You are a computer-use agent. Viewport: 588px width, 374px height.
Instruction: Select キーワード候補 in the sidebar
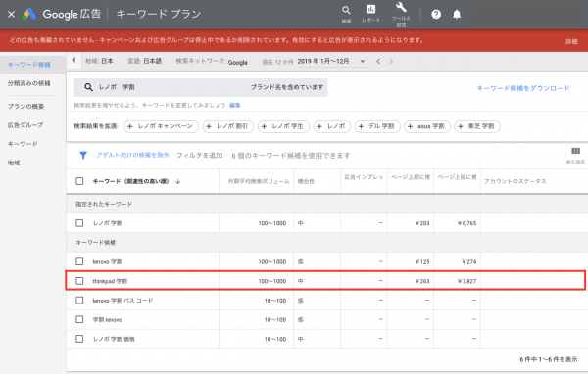coord(28,65)
